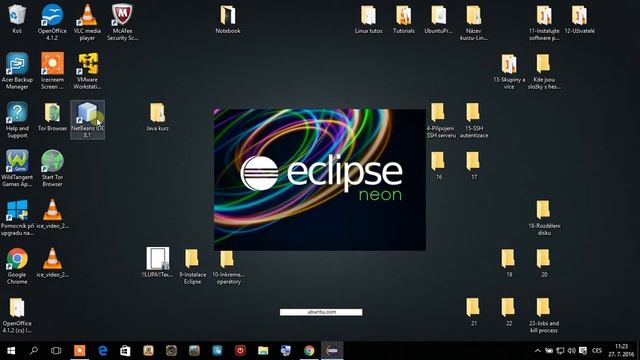Open File Explorer from the taskbar

(x=263, y=351)
